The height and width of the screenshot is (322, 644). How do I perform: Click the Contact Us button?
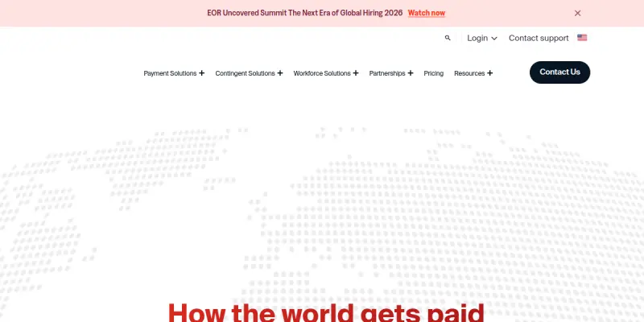559,72
